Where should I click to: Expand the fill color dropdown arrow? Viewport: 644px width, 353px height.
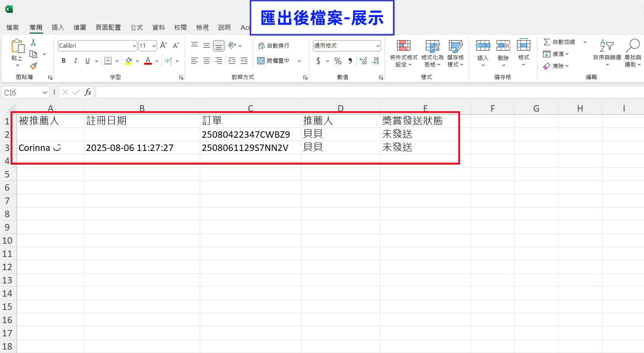coord(137,61)
